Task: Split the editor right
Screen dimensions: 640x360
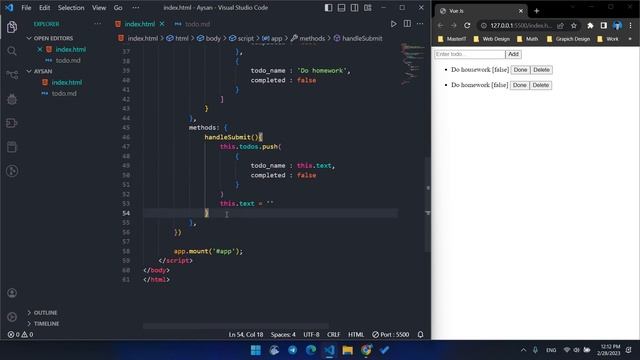Action: pyautogui.click(x=407, y=24)
